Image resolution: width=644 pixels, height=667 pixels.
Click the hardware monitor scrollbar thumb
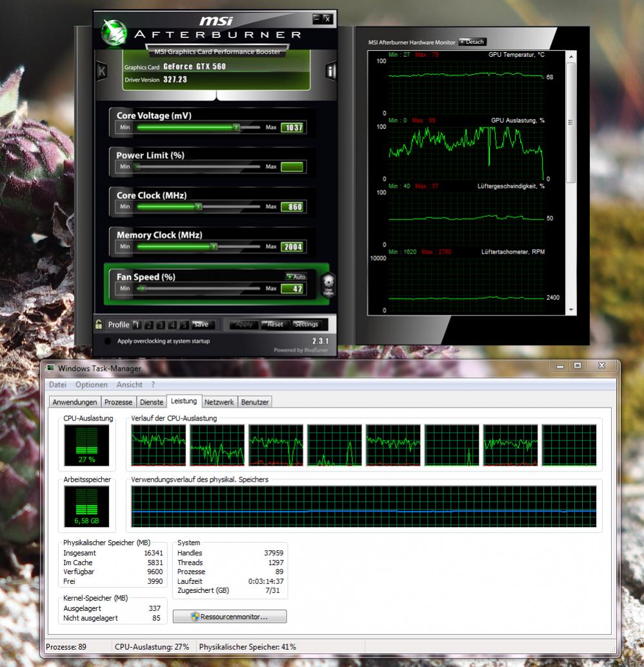[x=571, y=123]
